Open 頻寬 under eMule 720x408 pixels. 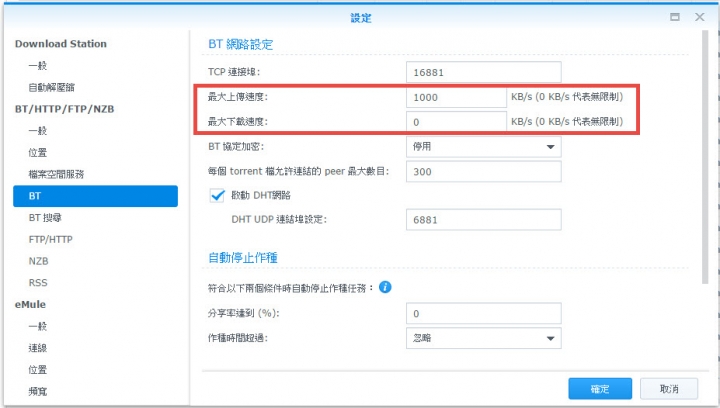point(38,391)
